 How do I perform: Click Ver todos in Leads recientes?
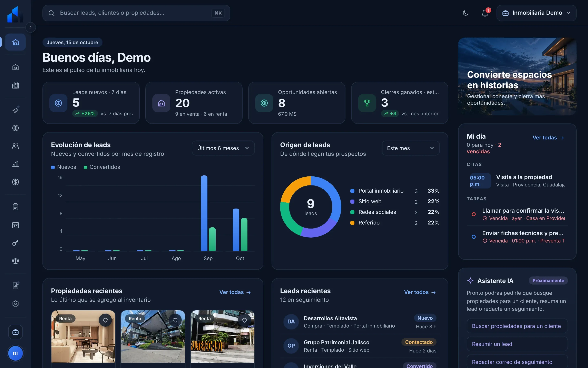click(420, 292)
